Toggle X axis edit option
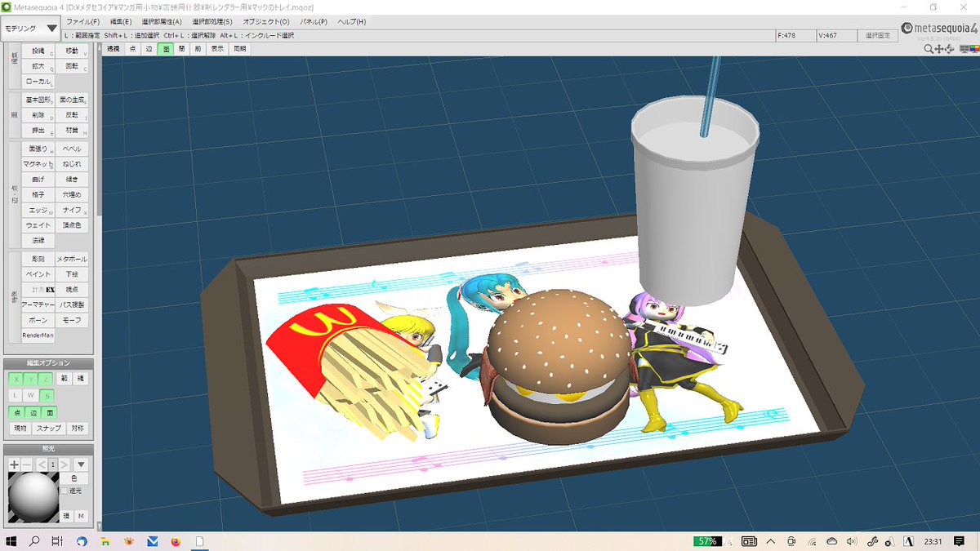The height and width of the screenshot is (551, 980). click(x=16, y=379)
